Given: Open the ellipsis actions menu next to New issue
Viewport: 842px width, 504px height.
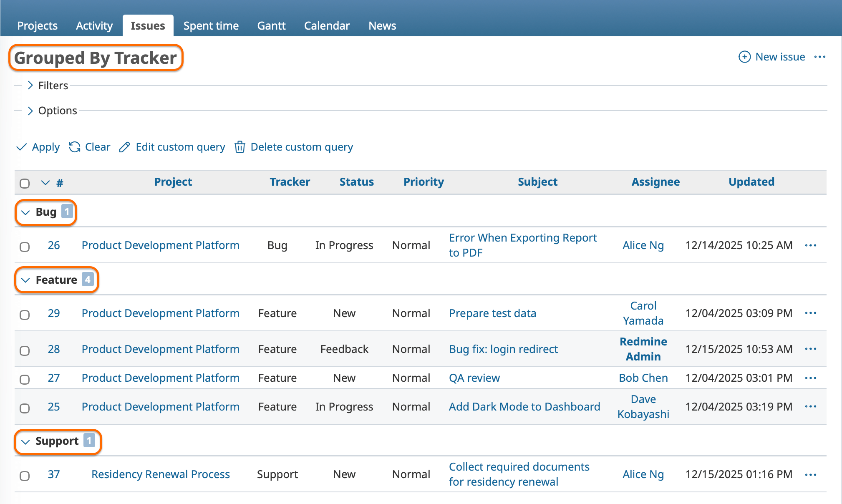Looking at the screenshot, I should 820,57.
